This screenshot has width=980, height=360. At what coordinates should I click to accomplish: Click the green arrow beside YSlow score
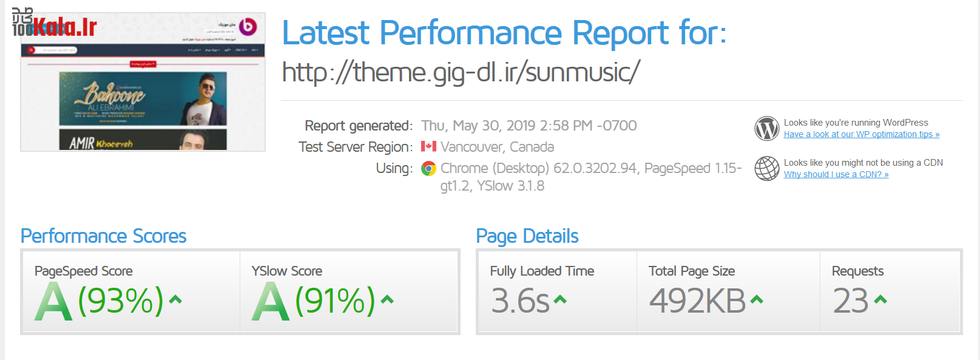click(387, 299)
